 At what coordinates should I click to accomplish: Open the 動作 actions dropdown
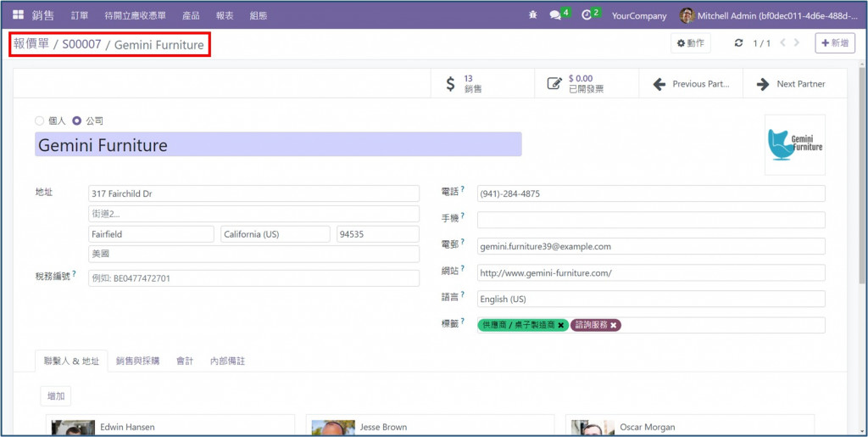tap(691, 43)
